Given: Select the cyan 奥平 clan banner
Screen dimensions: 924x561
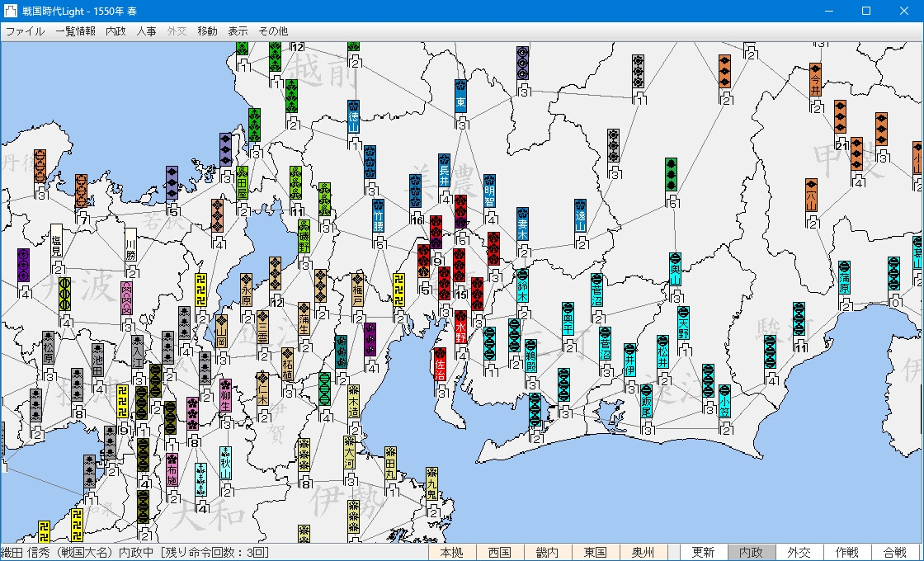Looking at the screenshot, I should click(x=568, y=318).
